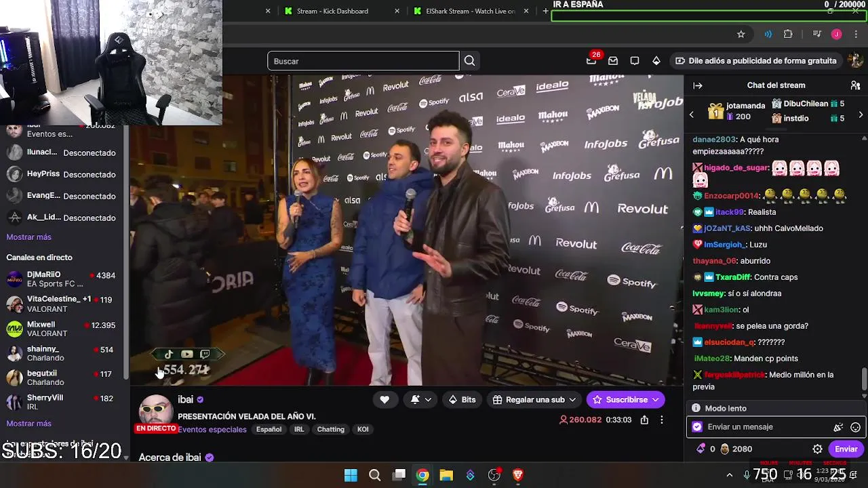The height and width of the screenshot is (488, 868).
Task: Select the Chatting tag
Action: click(331, 430)
